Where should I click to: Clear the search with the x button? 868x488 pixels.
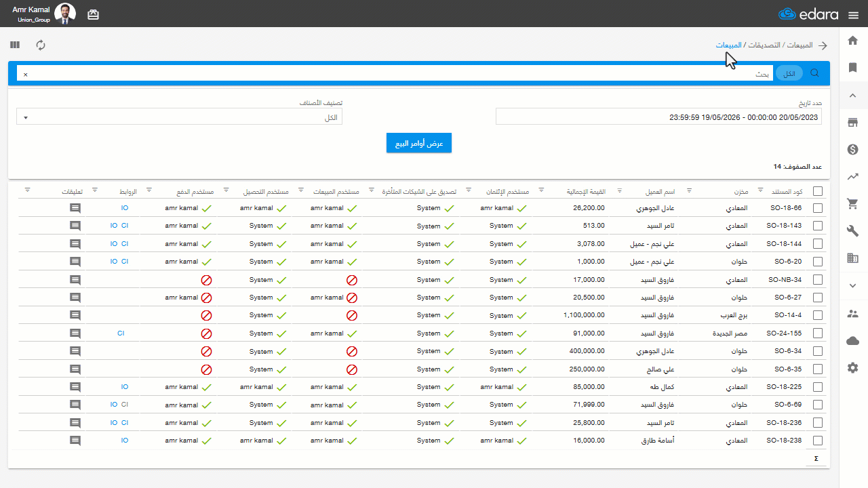tap(26, 74)
